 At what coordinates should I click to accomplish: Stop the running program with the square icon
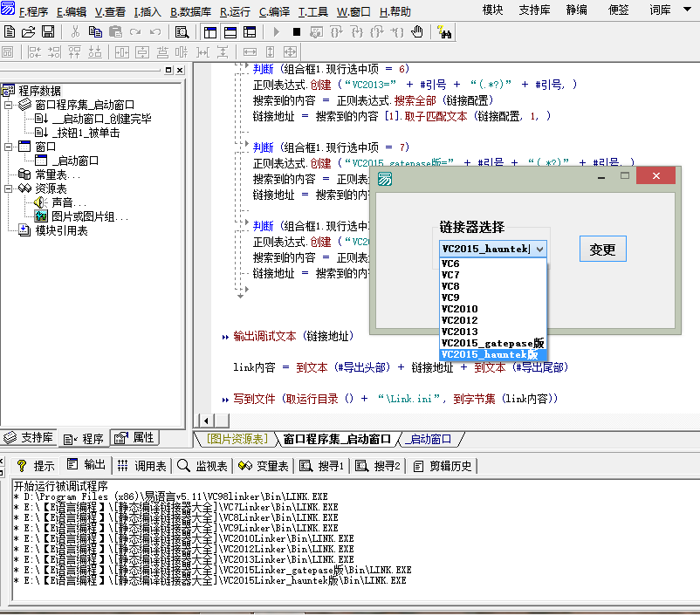click(297, 32)
